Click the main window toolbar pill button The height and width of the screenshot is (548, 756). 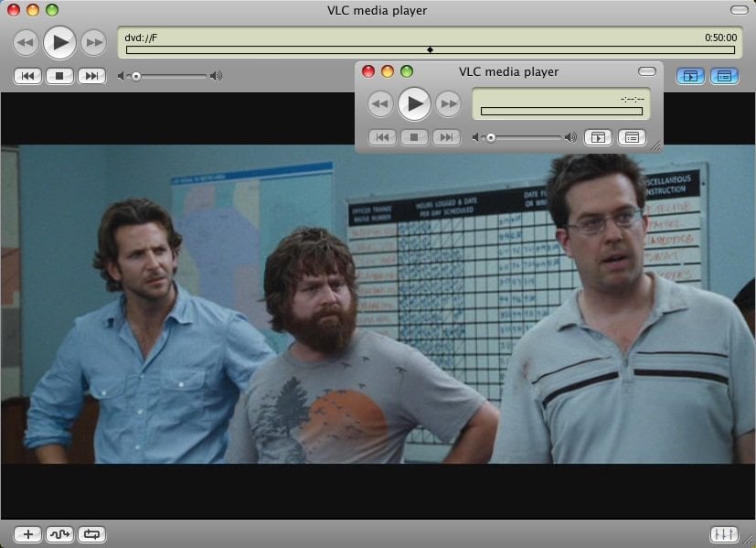tap(740, 10)
